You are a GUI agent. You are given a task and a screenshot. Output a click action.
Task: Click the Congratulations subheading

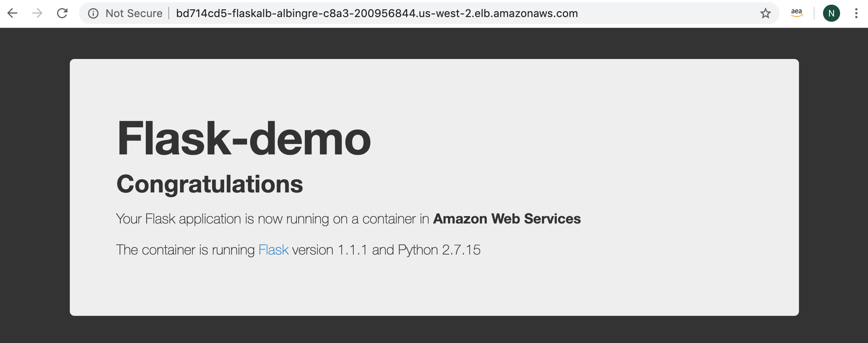[209, 184]
